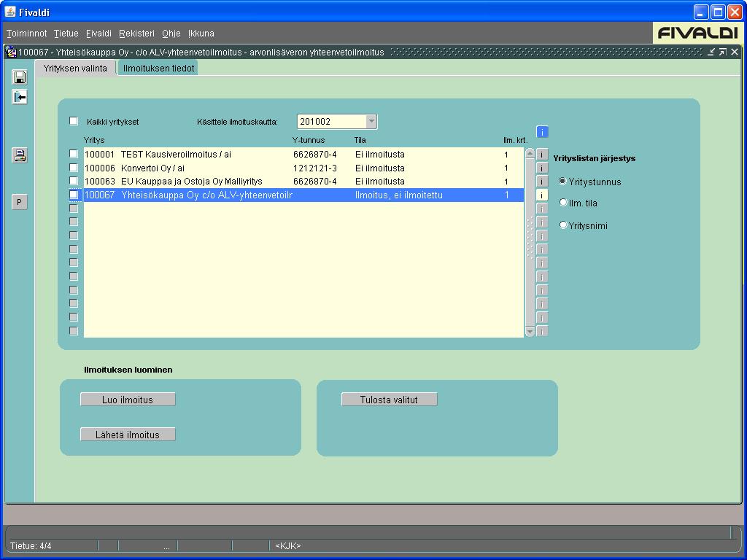This screenshot has height=560, width=747.
Task: Open the Ohje menu
Action: [171, 34]
